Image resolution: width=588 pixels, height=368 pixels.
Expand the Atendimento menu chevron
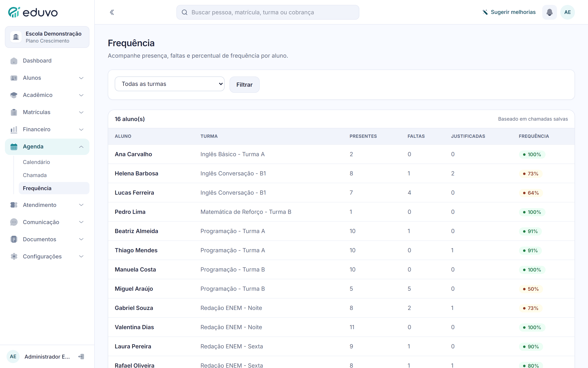pos(81,205)
